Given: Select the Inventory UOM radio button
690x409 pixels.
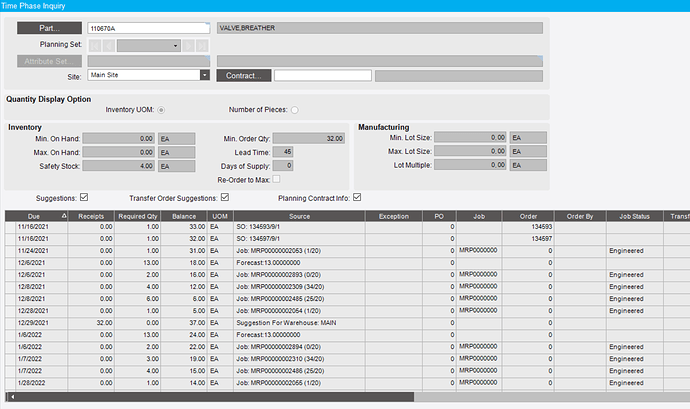Looking at the screenshot, I should 161,110.
